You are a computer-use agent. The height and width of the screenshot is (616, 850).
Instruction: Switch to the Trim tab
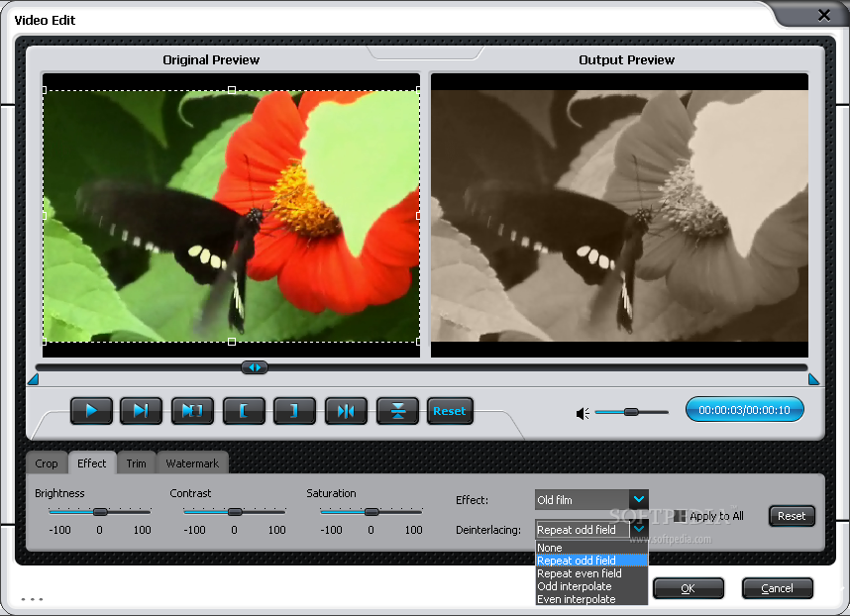click(x=136, y=463)
